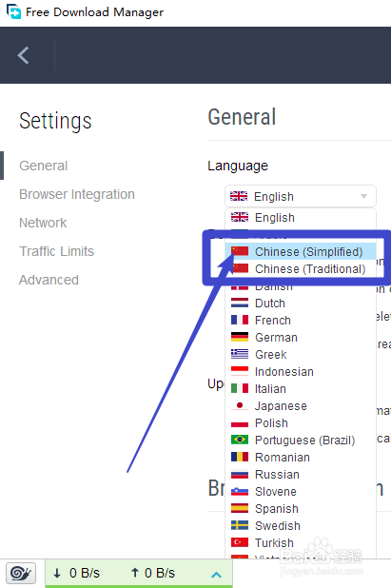Screen dimensions: 391x588
Task: Click the download speed 0 B/s indicator
Action: click(76, 573)
